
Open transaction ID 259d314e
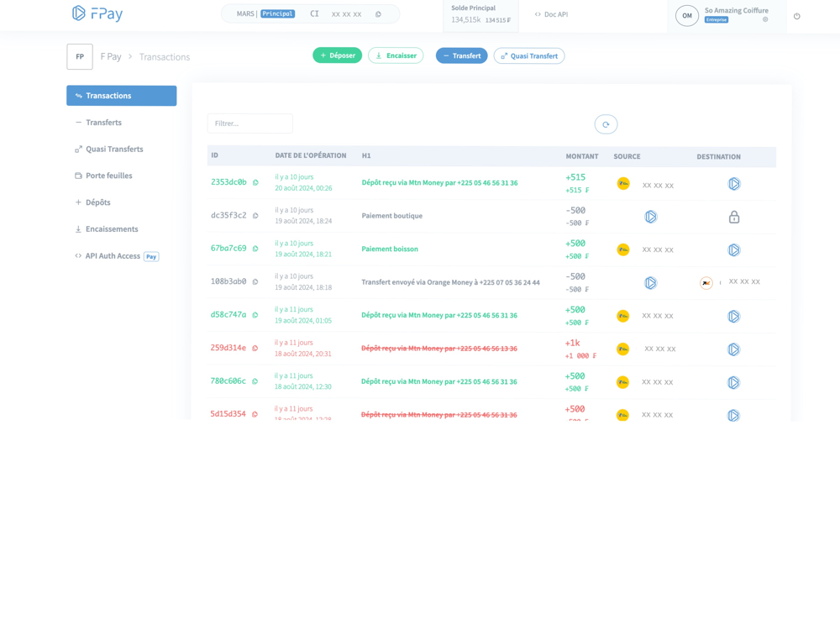[228, 348]
